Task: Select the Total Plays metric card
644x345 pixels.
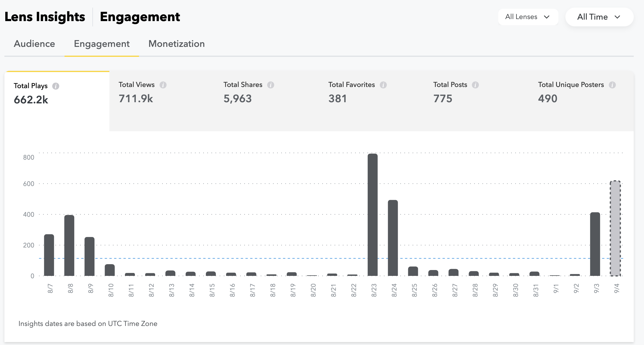Action: point(57,101)
